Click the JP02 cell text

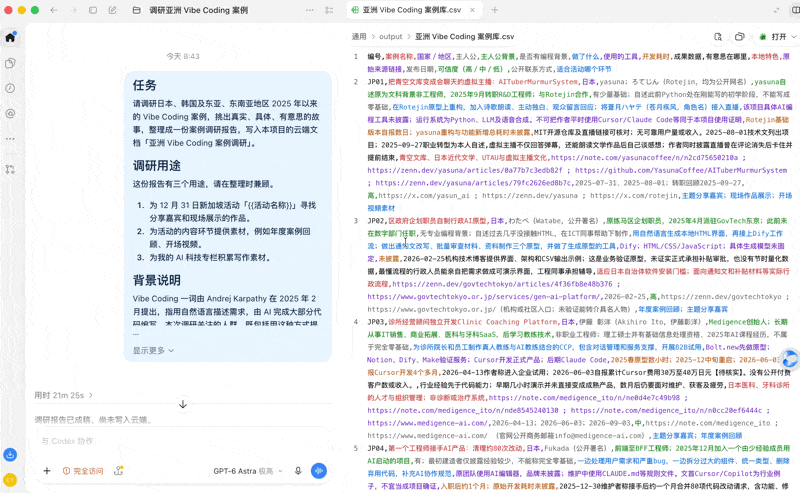tap(376, 221)
